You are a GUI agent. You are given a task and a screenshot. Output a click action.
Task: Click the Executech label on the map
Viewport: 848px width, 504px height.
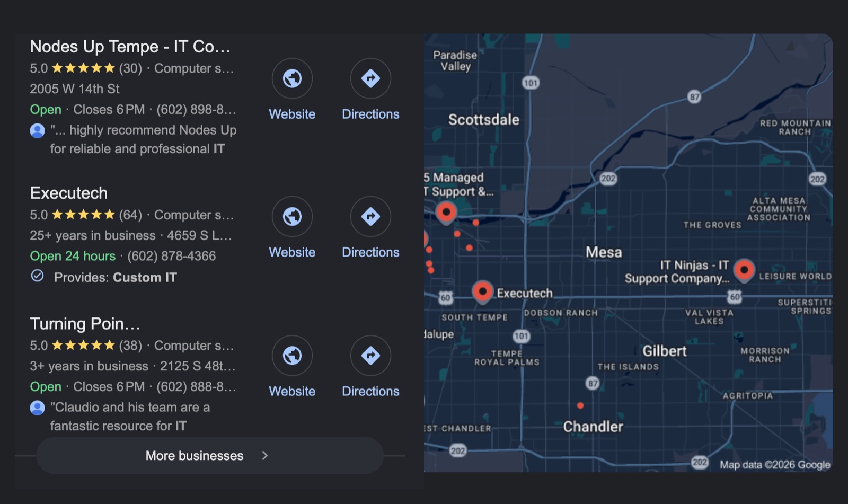coord(524,293)
